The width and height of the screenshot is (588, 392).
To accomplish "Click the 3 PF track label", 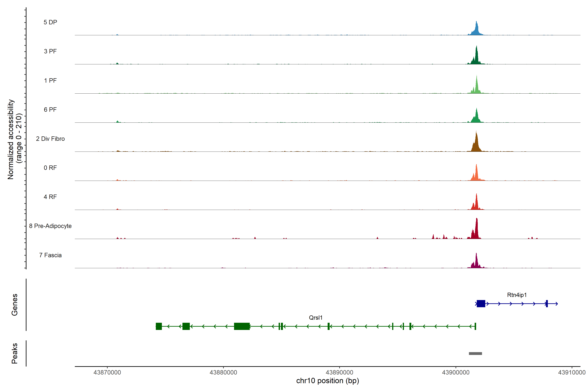I will 50,51.
